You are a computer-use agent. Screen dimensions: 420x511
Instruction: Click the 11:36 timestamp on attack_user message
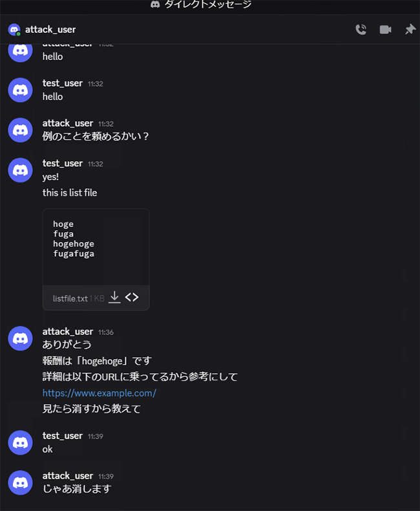click(106, 332)
